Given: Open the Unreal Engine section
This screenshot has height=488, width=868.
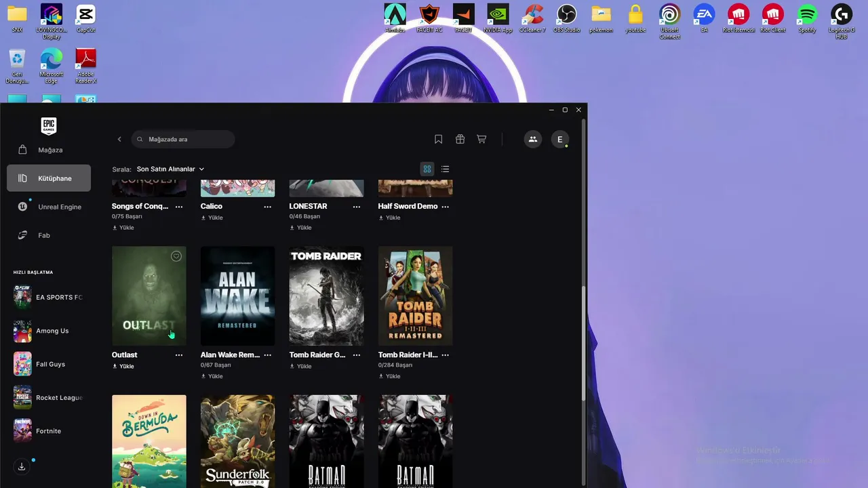Looking at the screenshot, I should click(49, 207).
